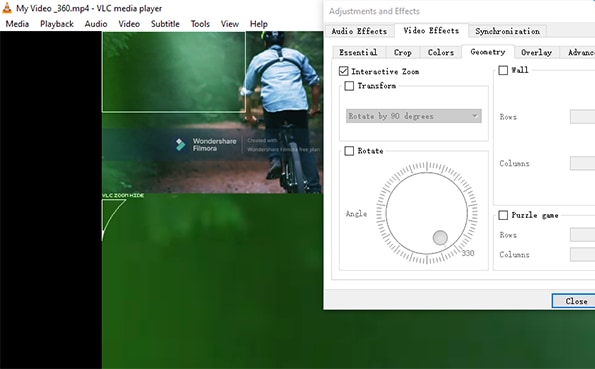Click the zoom preview rectangle in video
This screenshot has height=369, width=595.
pyautogui.click(x=174, y=72)
